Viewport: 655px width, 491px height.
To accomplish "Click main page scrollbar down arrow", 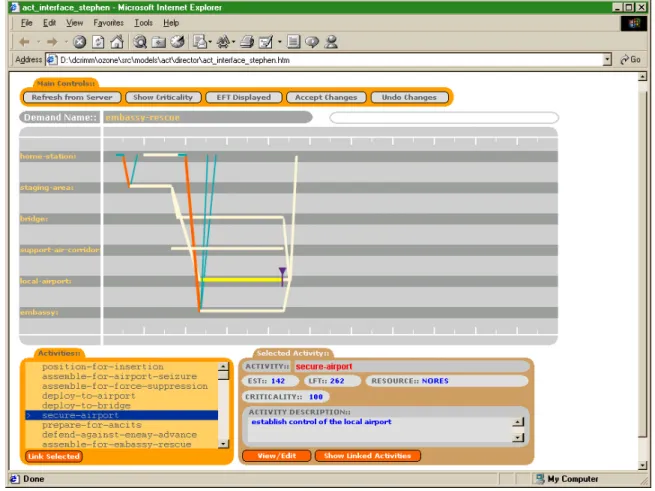I will click(x=643, y=465).
